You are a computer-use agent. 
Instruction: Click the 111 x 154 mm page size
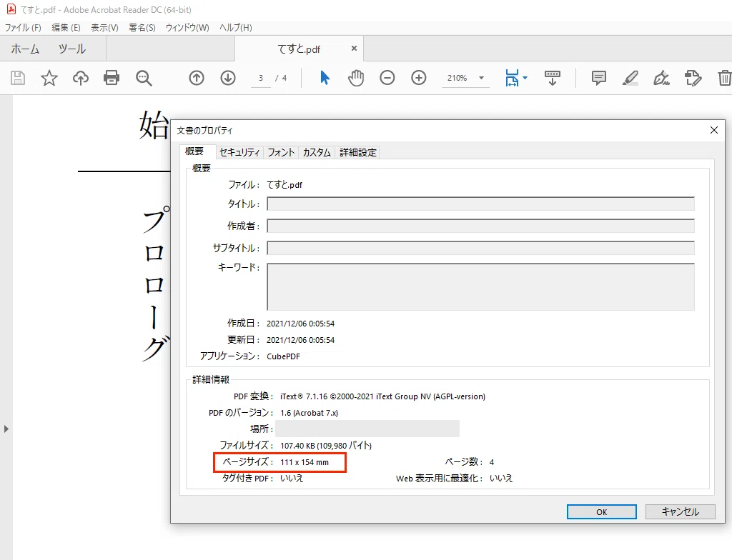(x=305, y=462)
